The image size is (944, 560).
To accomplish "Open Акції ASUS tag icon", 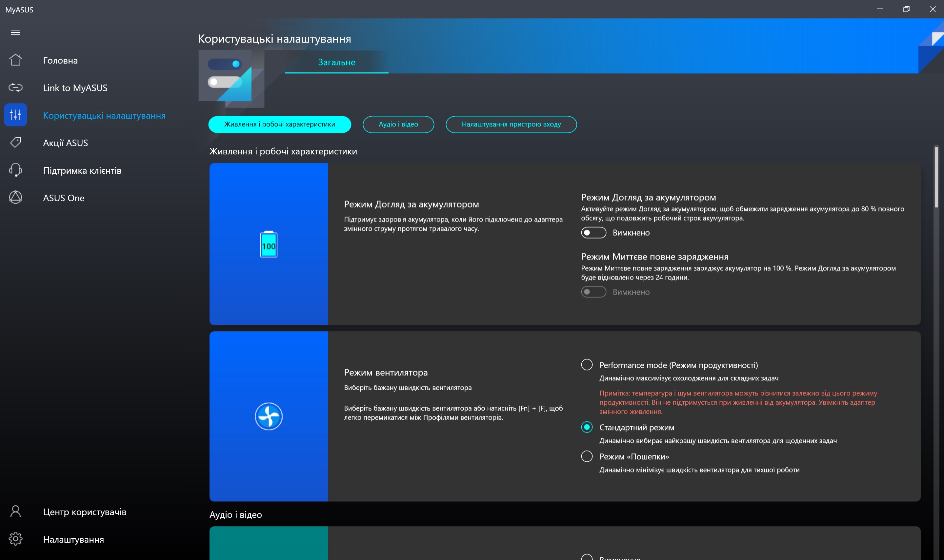I will click(15, 142).
